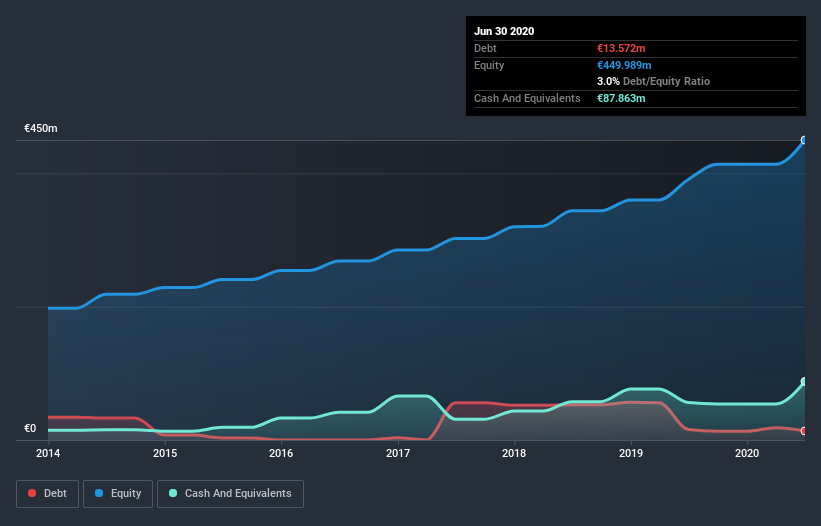Toggle Cash And Equivalents legend button
821x526 pixels.
click(x=230, y=494)
